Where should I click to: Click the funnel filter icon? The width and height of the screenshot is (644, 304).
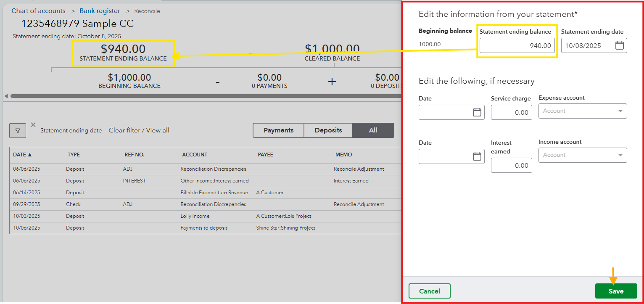click(18, 131)
